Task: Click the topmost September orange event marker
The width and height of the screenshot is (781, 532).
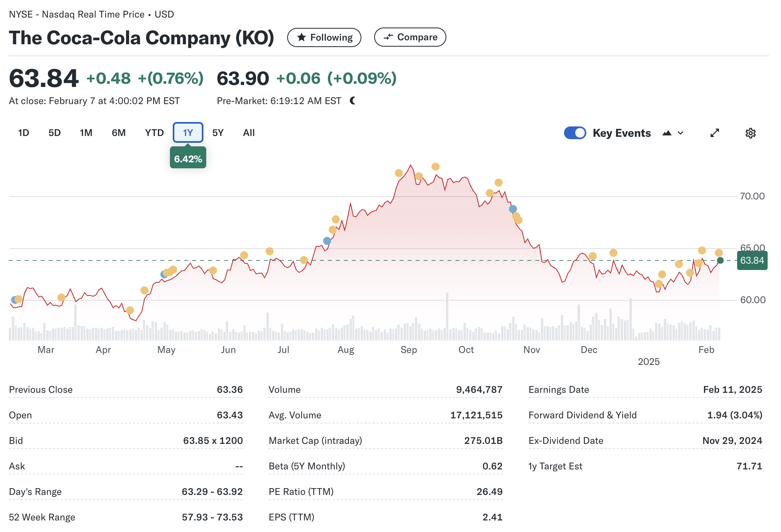Action: pos(436,167)
